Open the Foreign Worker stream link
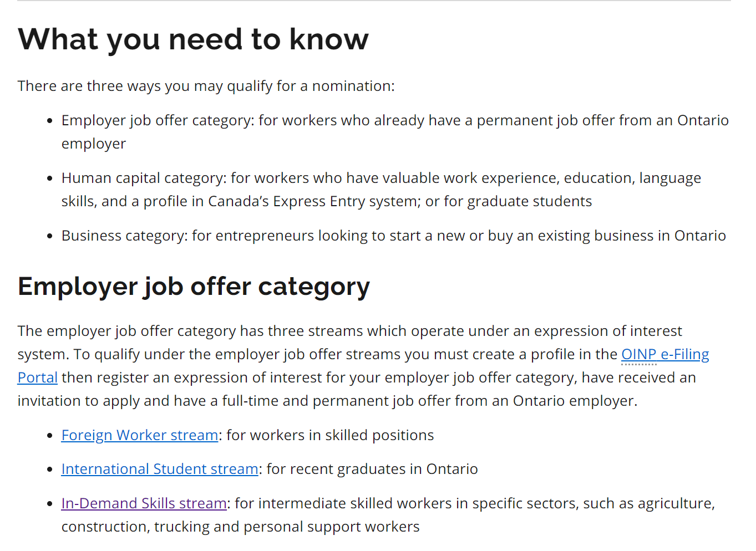 (140, 435)
